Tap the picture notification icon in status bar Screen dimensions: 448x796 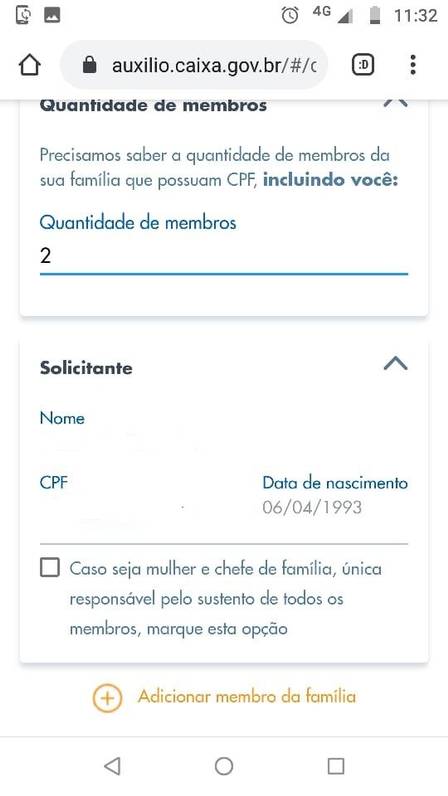(x=52, y=15)
